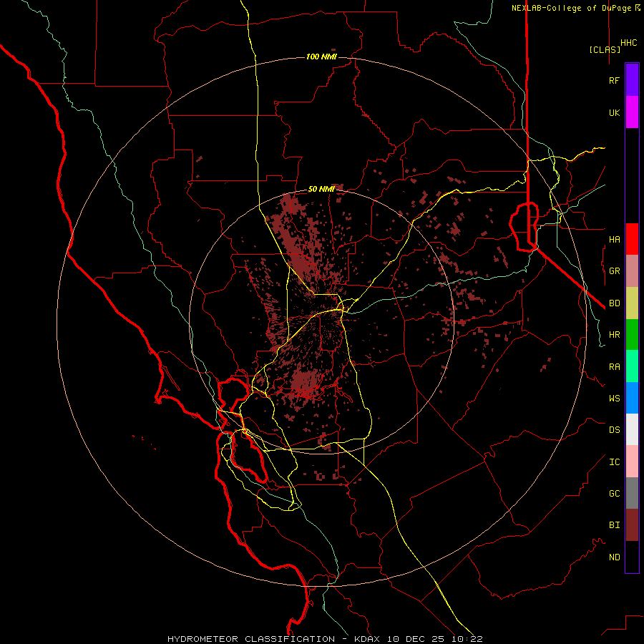
Task: Click the BI brown legend swatch
Action: [x=632, y=525]
